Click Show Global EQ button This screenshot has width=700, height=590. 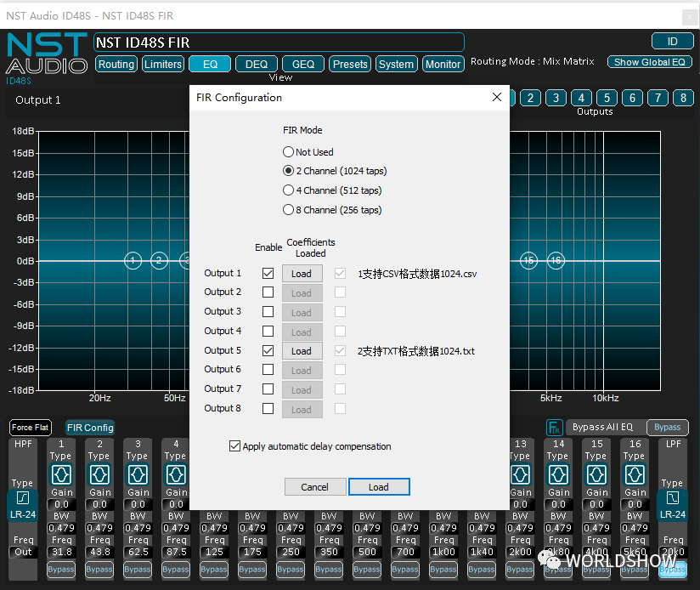pos(650,62)
